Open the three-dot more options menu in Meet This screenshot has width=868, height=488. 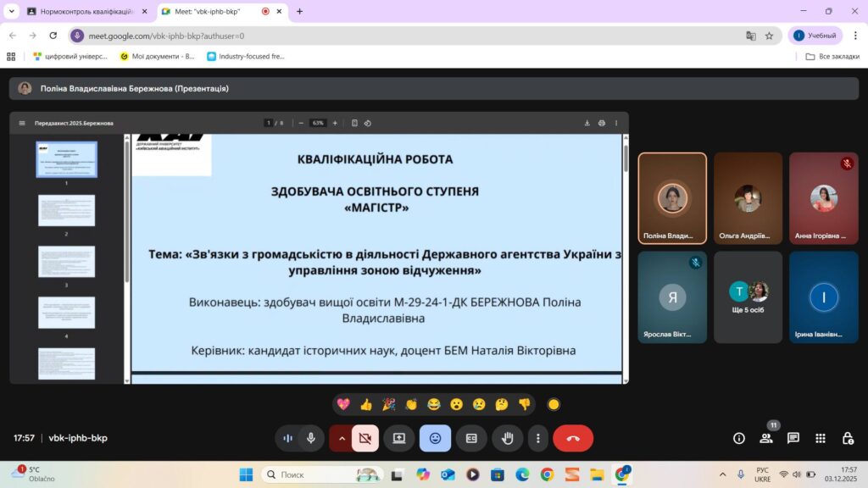point(538,438)
